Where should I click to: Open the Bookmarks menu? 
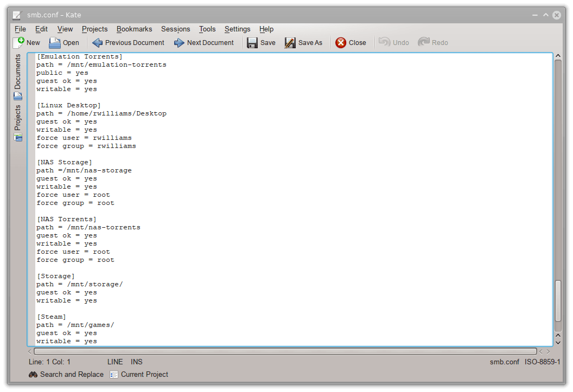click(x=134, y=29)
